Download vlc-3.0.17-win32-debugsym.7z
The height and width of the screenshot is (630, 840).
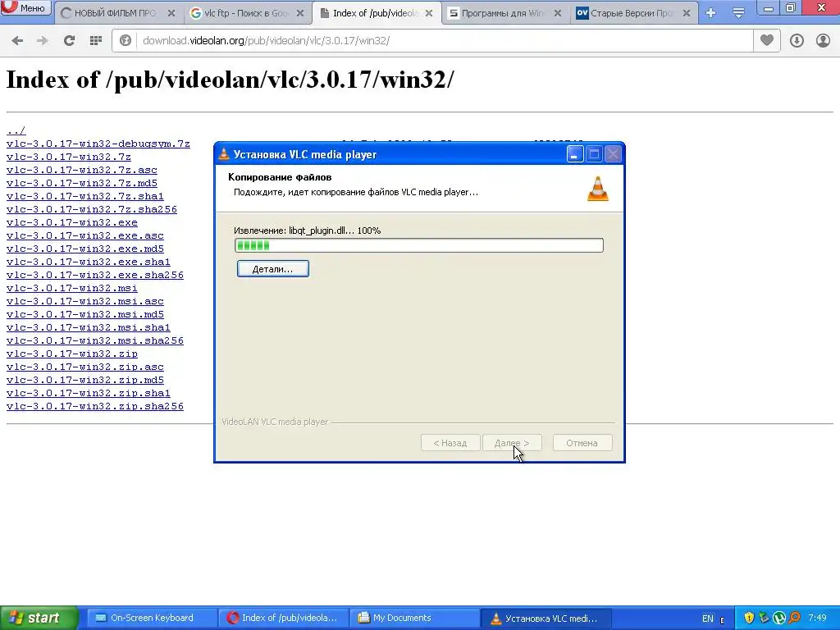coord(98,144)
